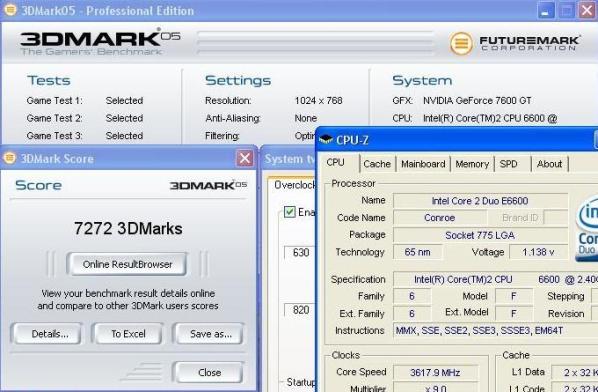
Task: Click the L1 Data cache value
Action: point(575,372)
